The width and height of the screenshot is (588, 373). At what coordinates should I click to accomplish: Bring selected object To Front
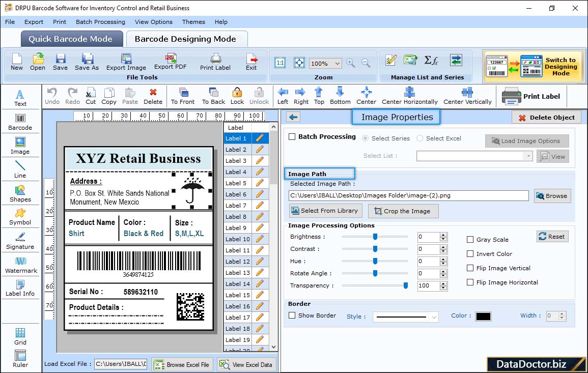coord(183,96)
